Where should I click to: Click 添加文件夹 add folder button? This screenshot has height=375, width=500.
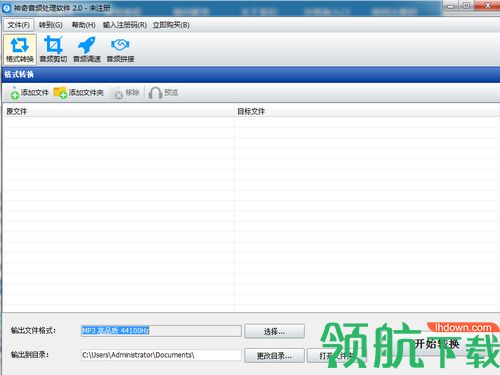[x=79, y=93]
